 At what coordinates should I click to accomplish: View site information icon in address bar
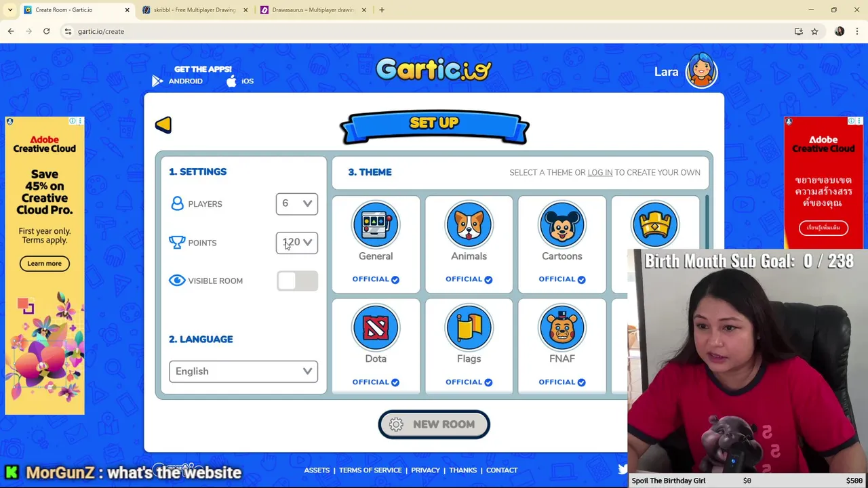68,31
